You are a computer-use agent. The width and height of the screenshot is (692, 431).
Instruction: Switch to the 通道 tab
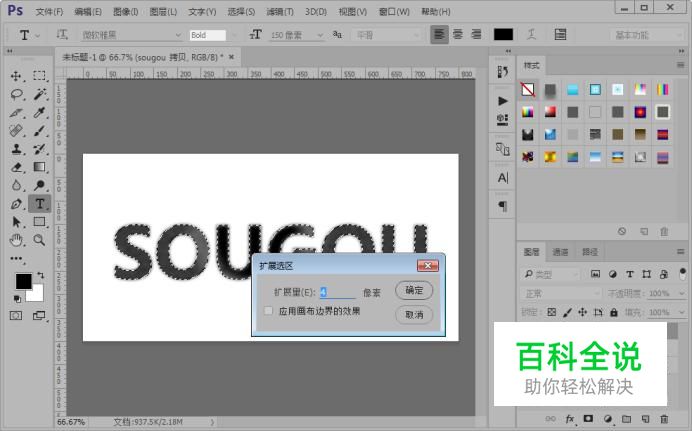click(560, 252)
